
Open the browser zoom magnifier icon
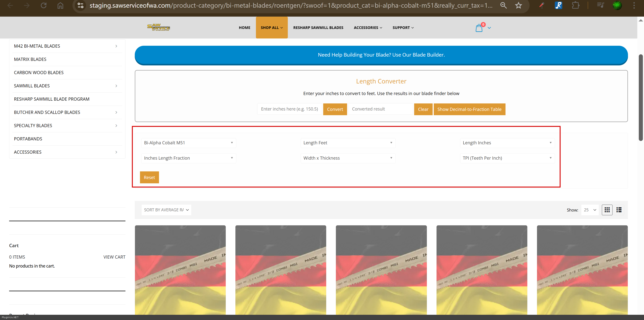503,6
